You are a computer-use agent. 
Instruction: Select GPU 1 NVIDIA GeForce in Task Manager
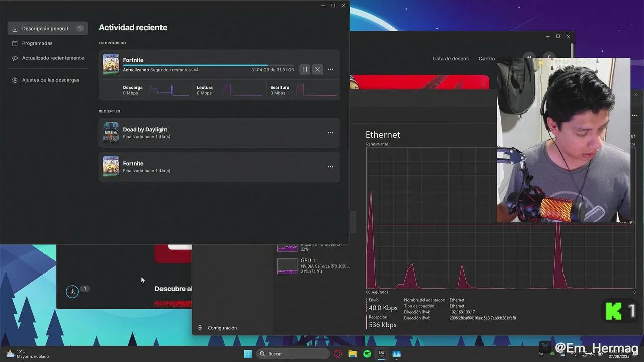pyautogui.click(x=314, y=265)
